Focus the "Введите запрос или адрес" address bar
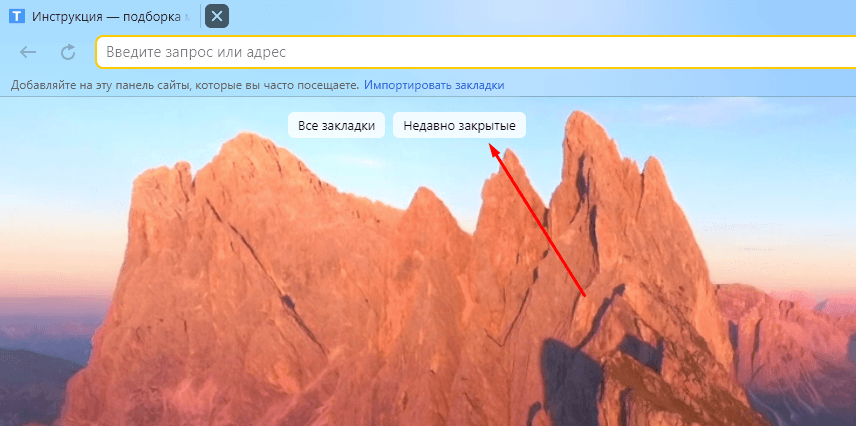This screenshot has height=426, width=856. [x=400, y=52]
